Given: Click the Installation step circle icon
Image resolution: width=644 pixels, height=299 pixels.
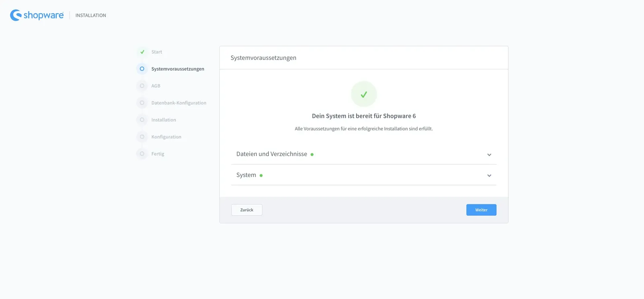Looking at the screenshot, I should (142, 120).
